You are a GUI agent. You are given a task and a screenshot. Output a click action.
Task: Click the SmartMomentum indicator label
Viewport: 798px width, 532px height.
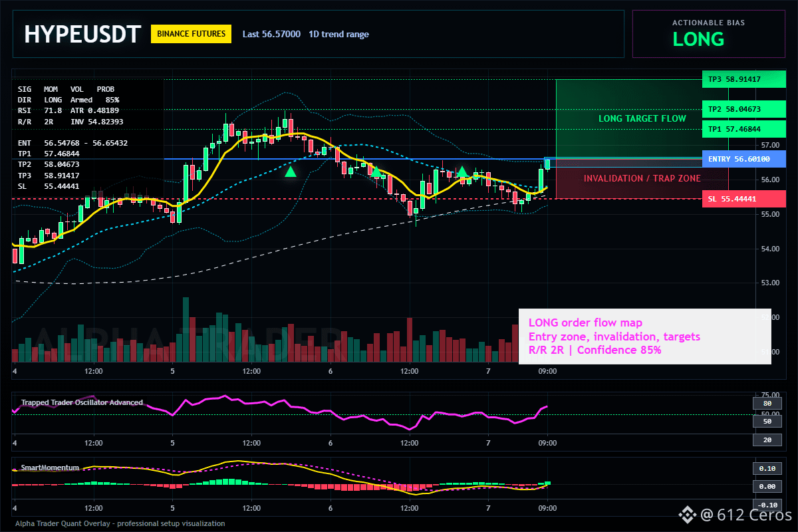tap(50, 467)
